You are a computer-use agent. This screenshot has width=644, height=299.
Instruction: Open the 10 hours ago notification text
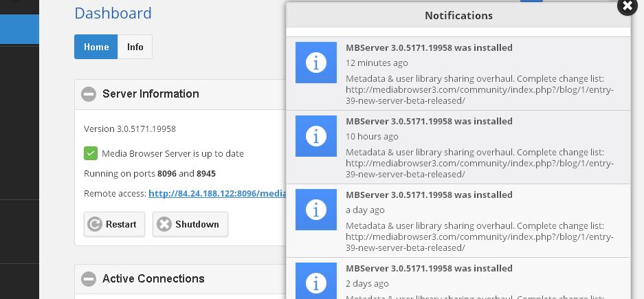[x=479, y=164]
